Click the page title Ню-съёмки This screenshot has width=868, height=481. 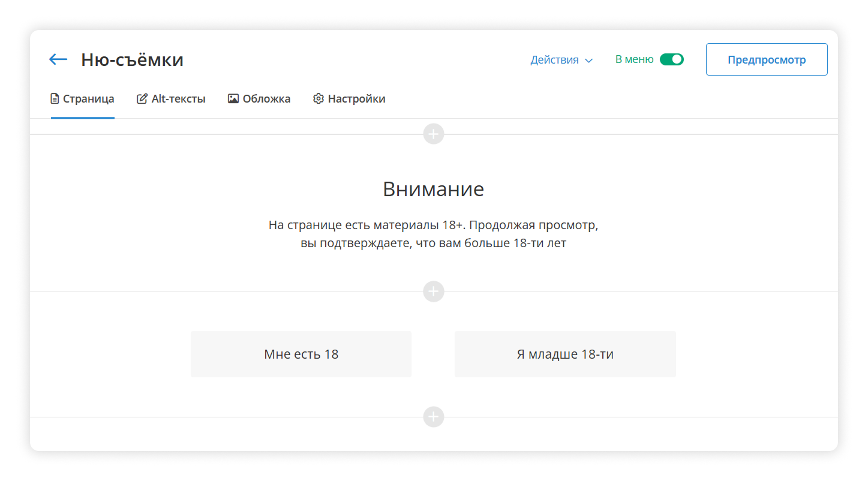click(132, 60)
